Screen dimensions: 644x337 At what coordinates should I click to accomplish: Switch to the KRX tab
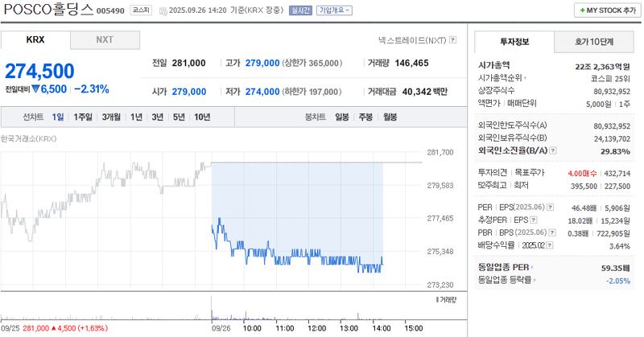click(x=35, y=40)
